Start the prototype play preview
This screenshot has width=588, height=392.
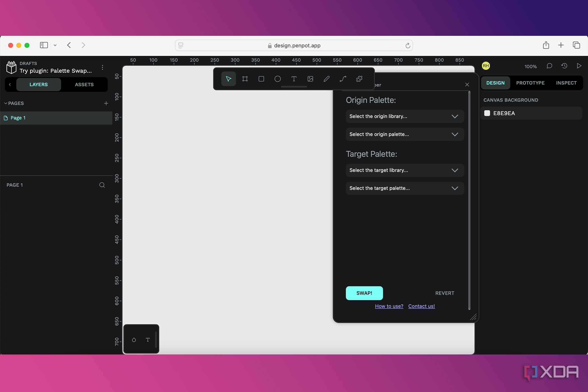pyautogui.click(x=579, y=66)
